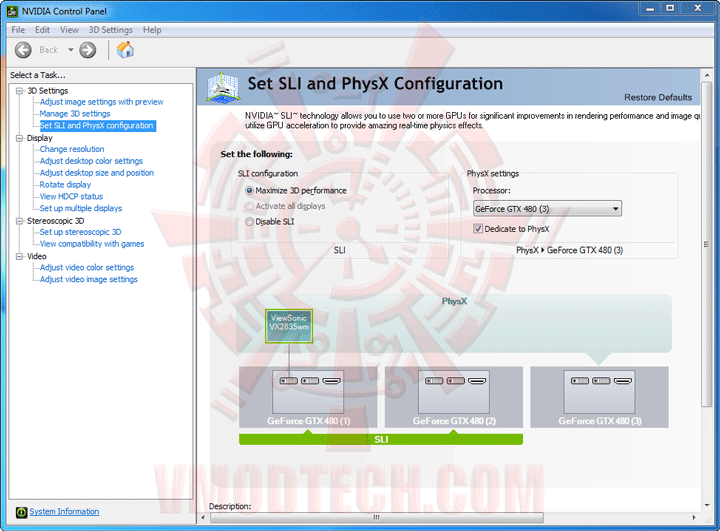This screenshot has height=531, width=720.
Task: Select the GeForce GTX 480 (1) card
Action: click(x=308, y=397)
